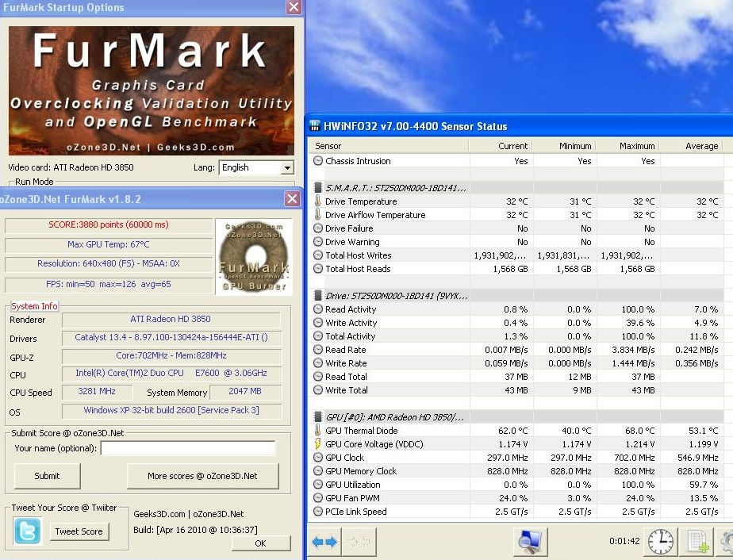Image resolution: width=733 pixels, height=560 pixels.
Task: Click the GPU Thermal Diode thermometer icon
Action: [318, 431]
